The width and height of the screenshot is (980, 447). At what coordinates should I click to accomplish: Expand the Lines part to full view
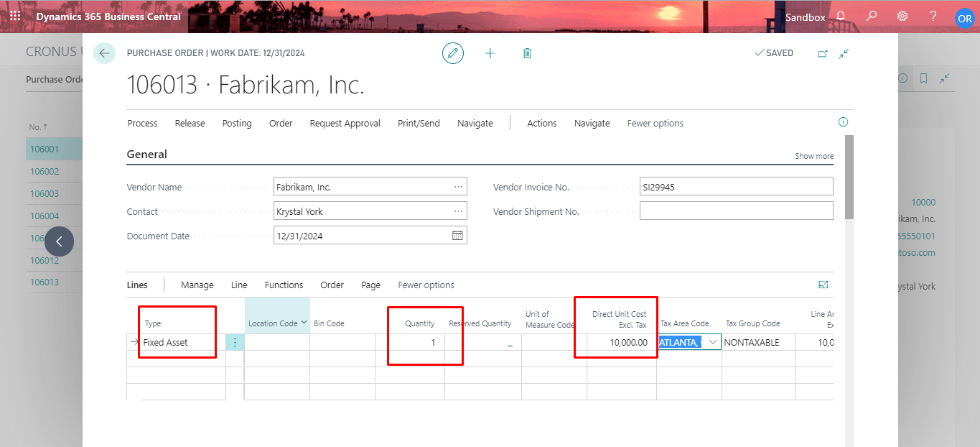823,285
